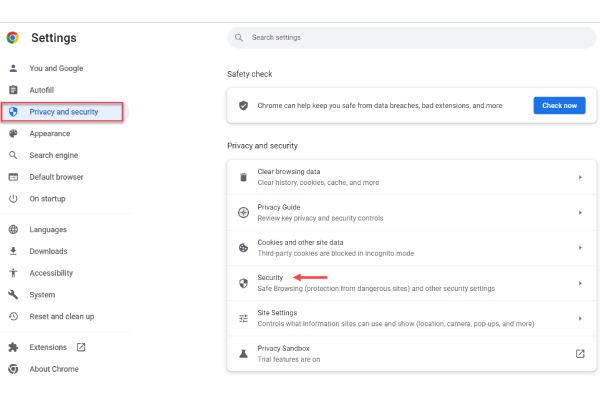600x400 pixels.
Task: Open About Chrome page
Action: [54, 369]
